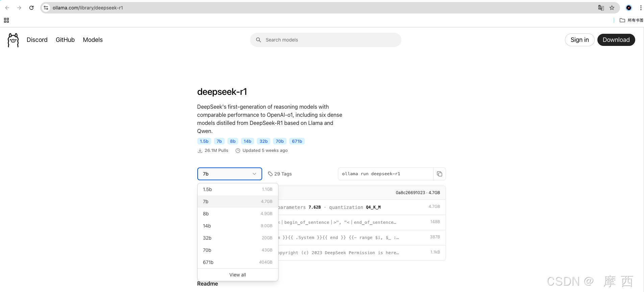
Task: Click the ollama run deepseek-r1 command field
Action: (x=386, y=174)
